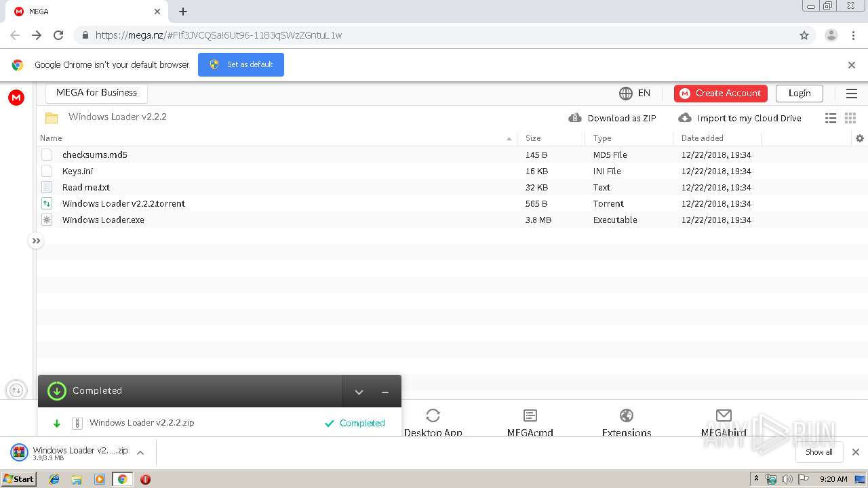Click the MEGAbird link
The width and height of the screenshot is (868, 488).
(724, 423)
